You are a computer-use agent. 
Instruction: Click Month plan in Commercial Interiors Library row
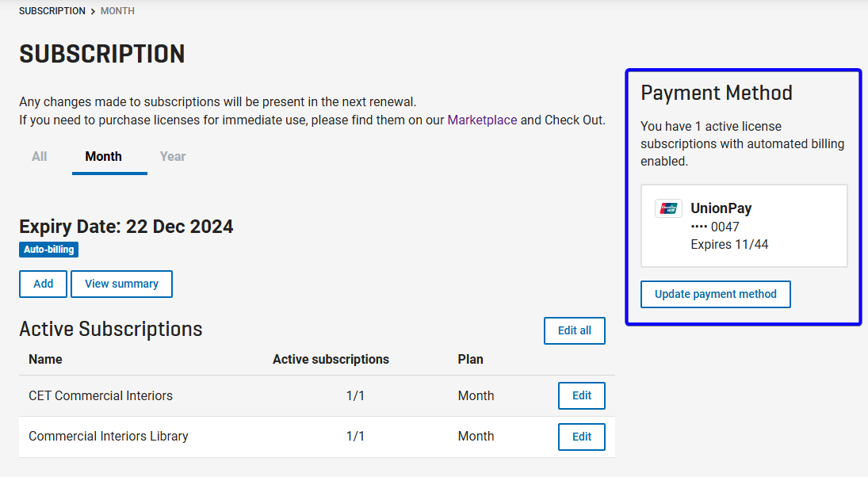pos(476,437)
